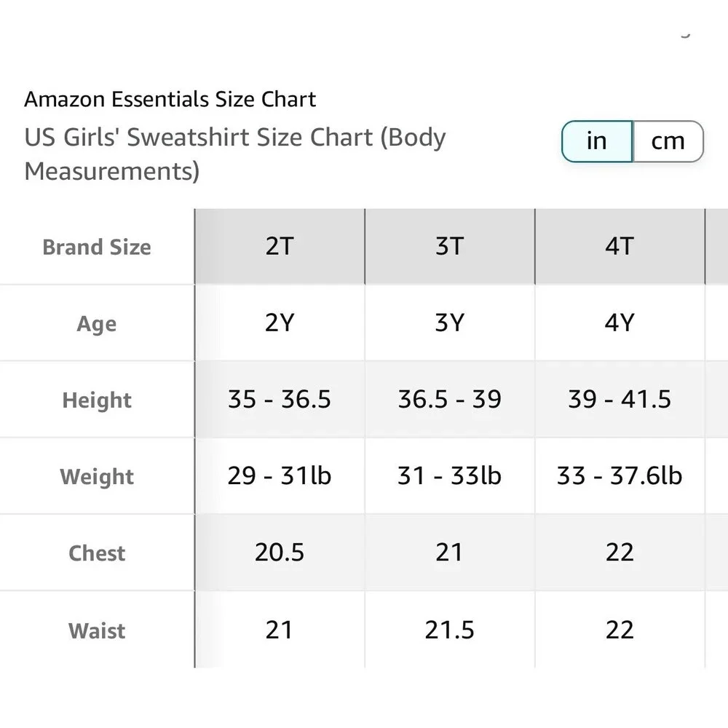Select the 21.5 waist measurement cell
728x728 pixels.
(450, 630)
